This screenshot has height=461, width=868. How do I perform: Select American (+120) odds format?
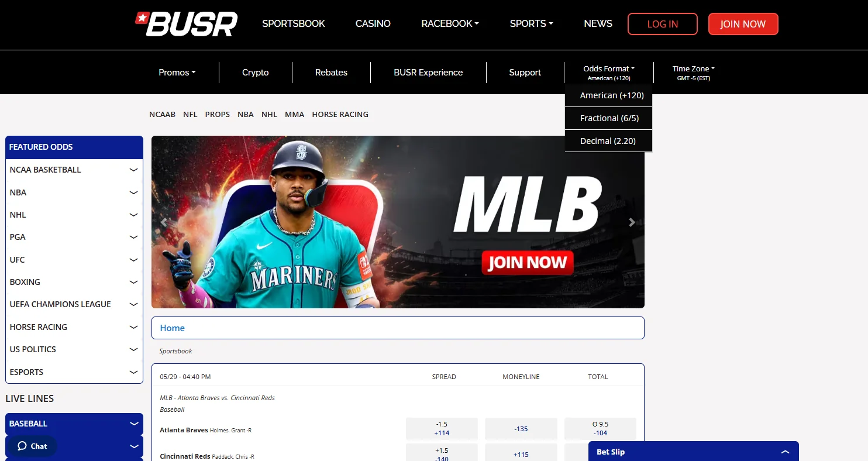(x=608, y=95)
